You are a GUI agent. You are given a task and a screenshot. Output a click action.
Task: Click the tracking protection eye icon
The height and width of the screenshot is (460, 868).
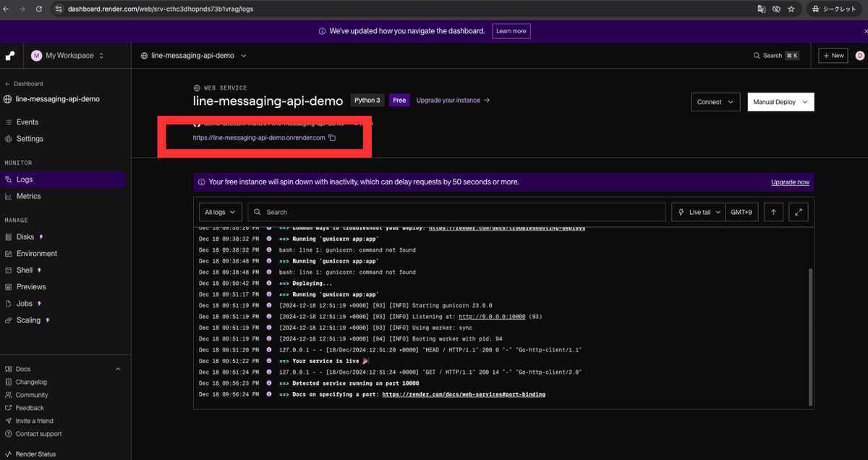click(x=776, y=9)
